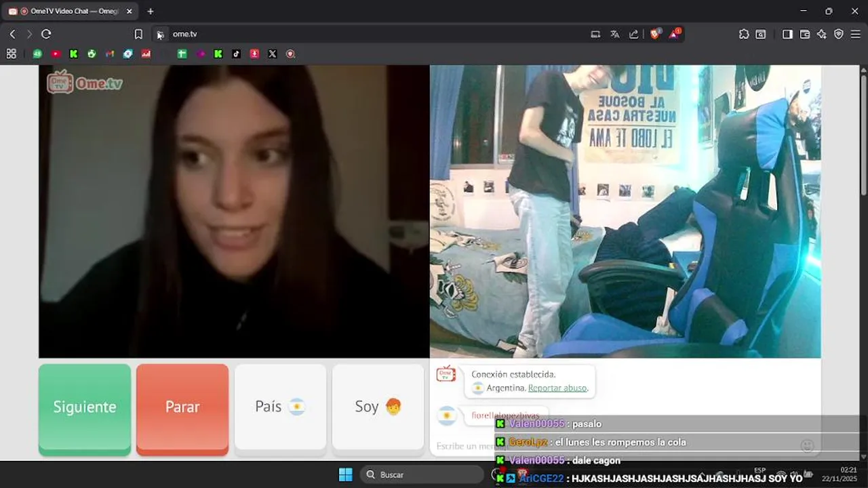Select the OmeTV Video Chat tab

tap(69, 11)
